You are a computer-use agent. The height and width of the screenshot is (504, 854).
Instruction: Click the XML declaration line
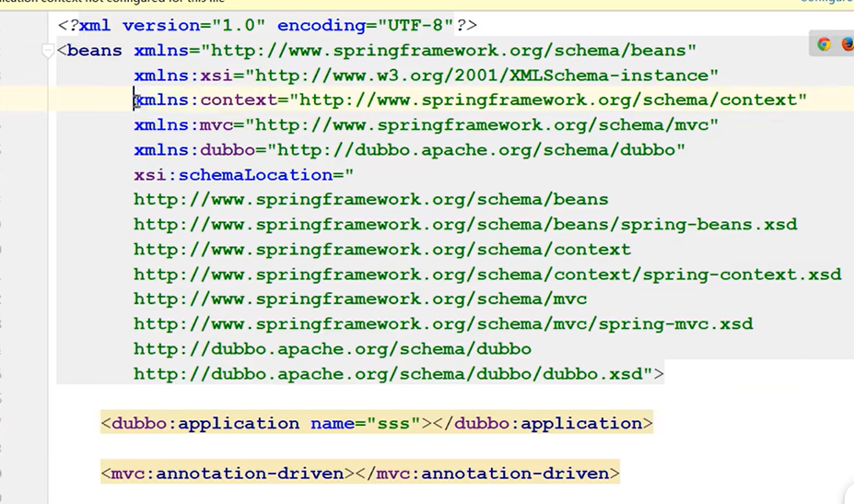tap(267, 25)
